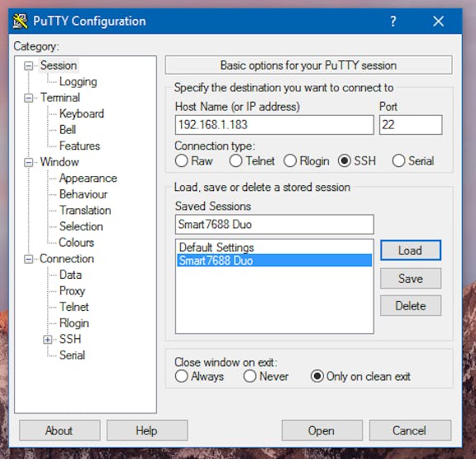The image size is (476, 459).
Task: Open the Bell settings
Action: 68,130
